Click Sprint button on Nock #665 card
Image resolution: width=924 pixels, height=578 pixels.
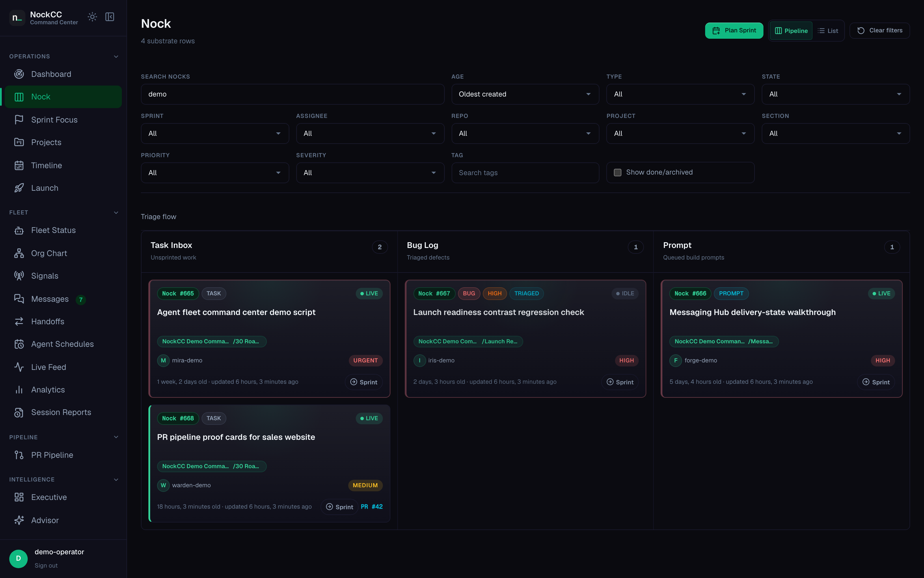pos(364,382)
